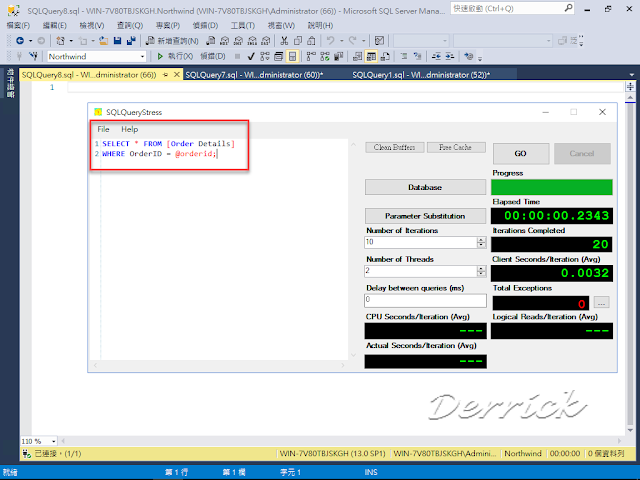640x480 pixels.
Task: Click the Delay between queries input field
Action: point(425,300)
